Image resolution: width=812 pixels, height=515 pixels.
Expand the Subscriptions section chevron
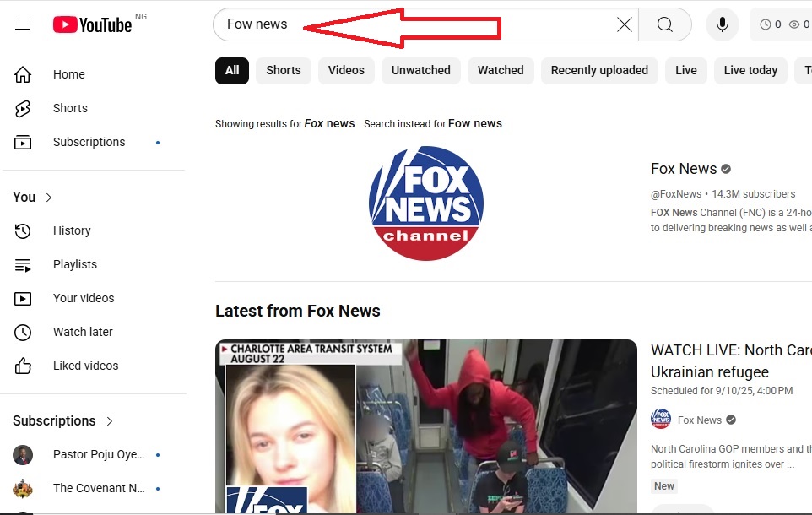point(109,421)
